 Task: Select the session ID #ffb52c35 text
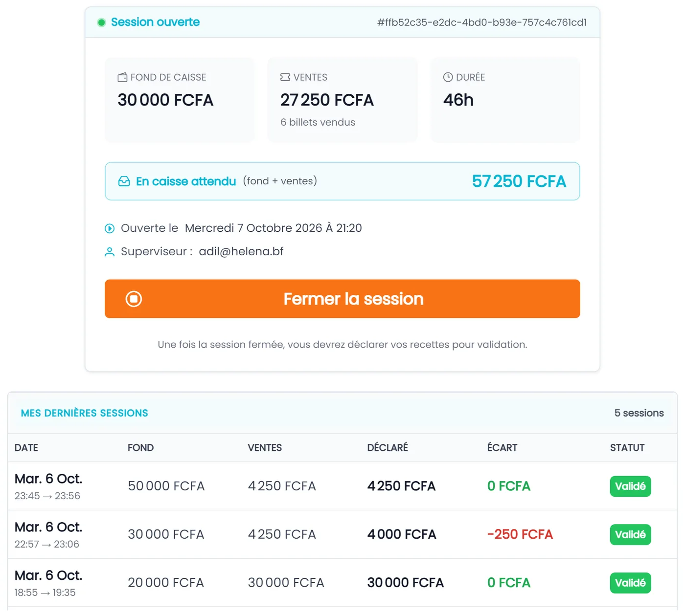482,22
